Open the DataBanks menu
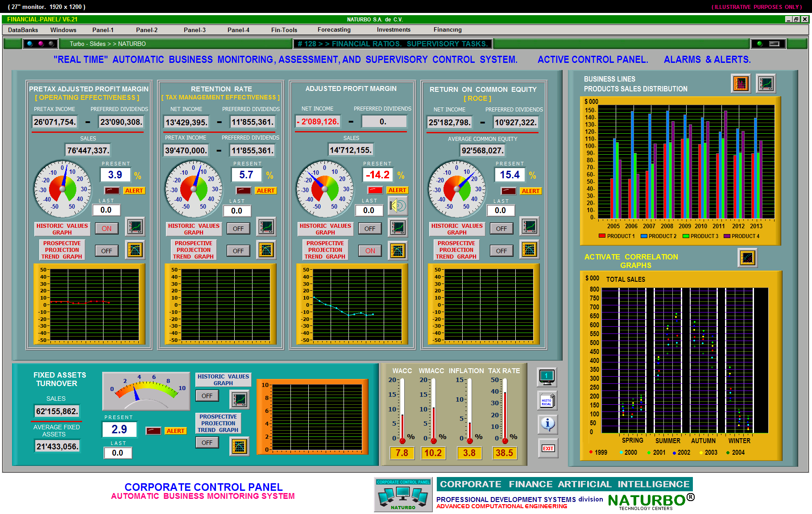Image resolution: width=812 pixels, height=514 pixels. point(23,30)
